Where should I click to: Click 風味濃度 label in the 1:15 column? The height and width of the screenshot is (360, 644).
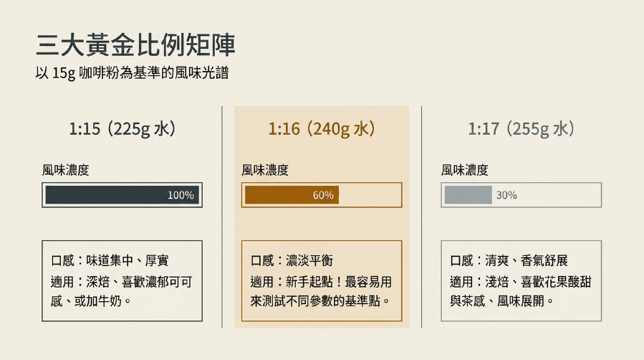[66, 170]
